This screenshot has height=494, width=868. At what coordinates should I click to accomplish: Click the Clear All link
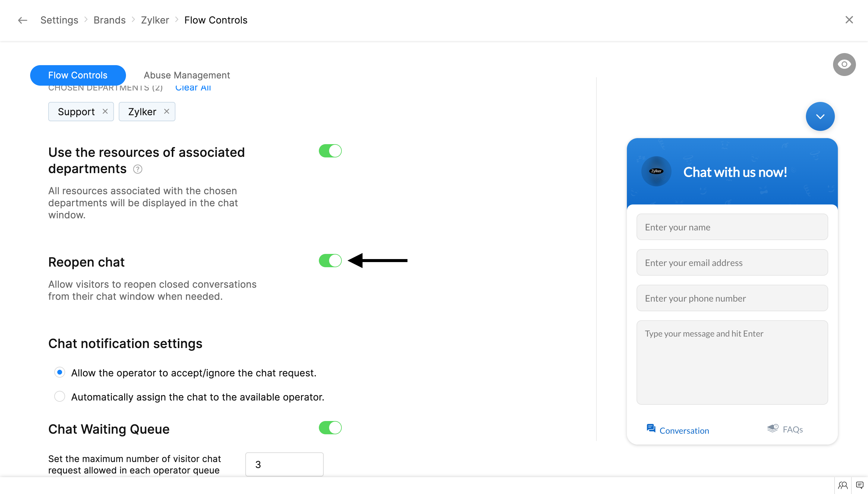coord(193,88)
